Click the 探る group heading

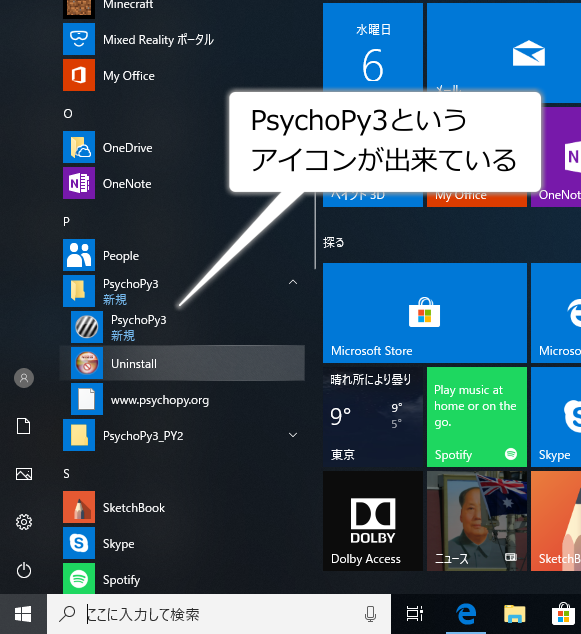[x=334, y=242]
